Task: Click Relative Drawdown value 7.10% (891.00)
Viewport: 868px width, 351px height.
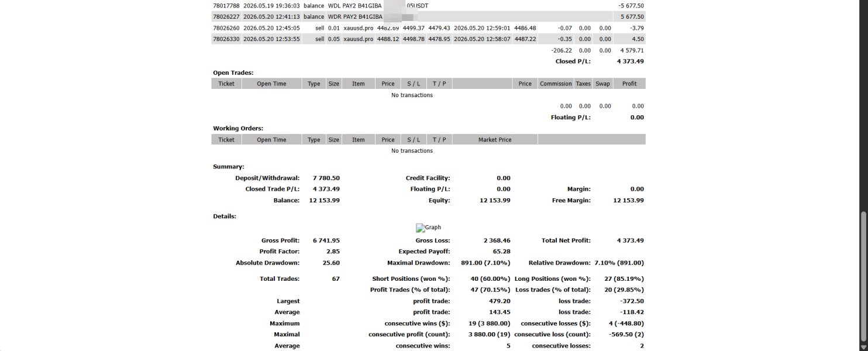Action: point(619,263)
